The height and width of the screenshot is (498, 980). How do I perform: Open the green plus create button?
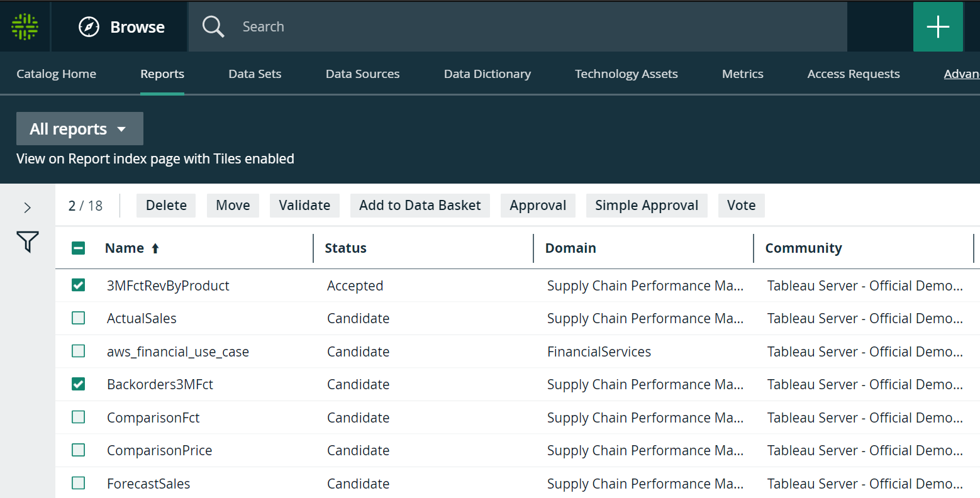[x=938, y=26]
